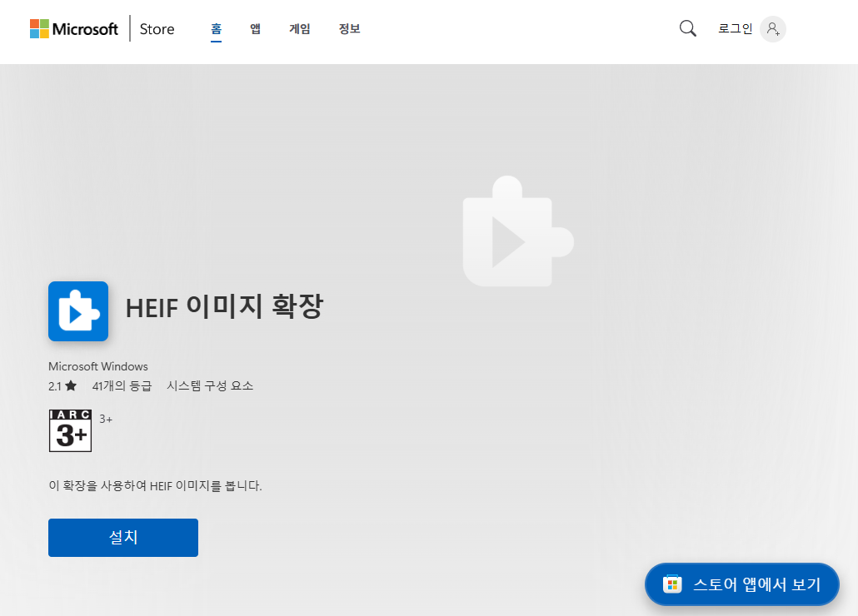858x616 pixels.
Task: Click the HEIF 이미지 확장 title
Action: point(224,306)
